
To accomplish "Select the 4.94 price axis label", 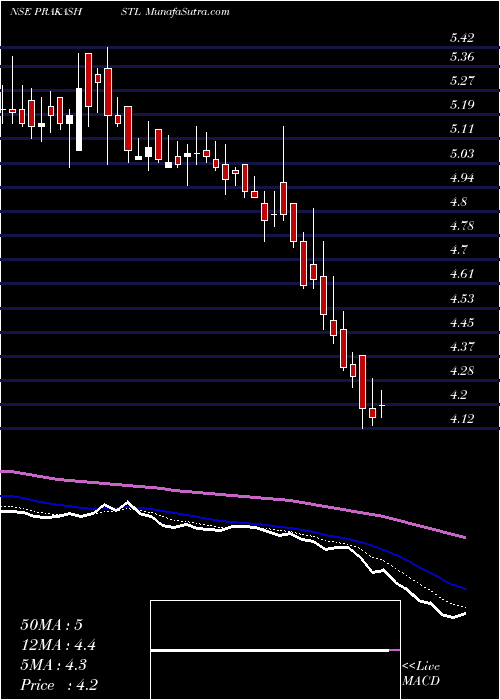I will coord(462,178).
